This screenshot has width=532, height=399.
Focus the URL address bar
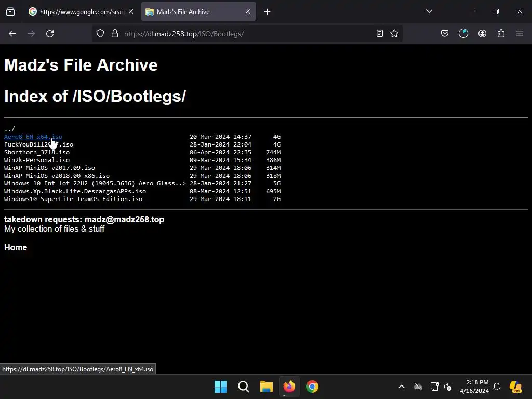247,34
